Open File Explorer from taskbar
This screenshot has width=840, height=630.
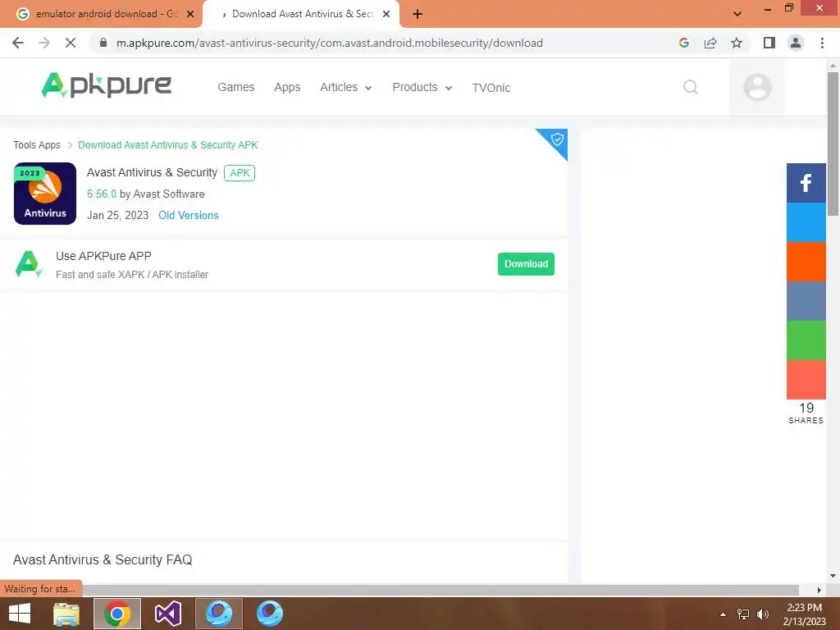click(66, 613)
